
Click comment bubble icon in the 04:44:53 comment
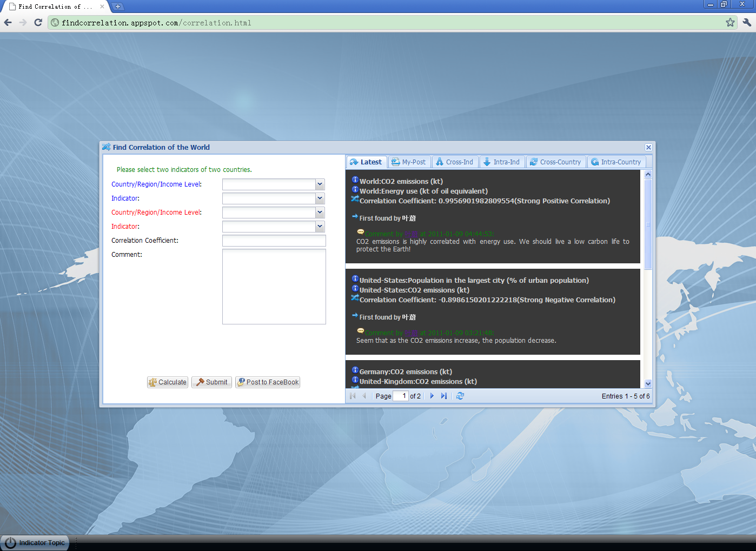point(361,232)
